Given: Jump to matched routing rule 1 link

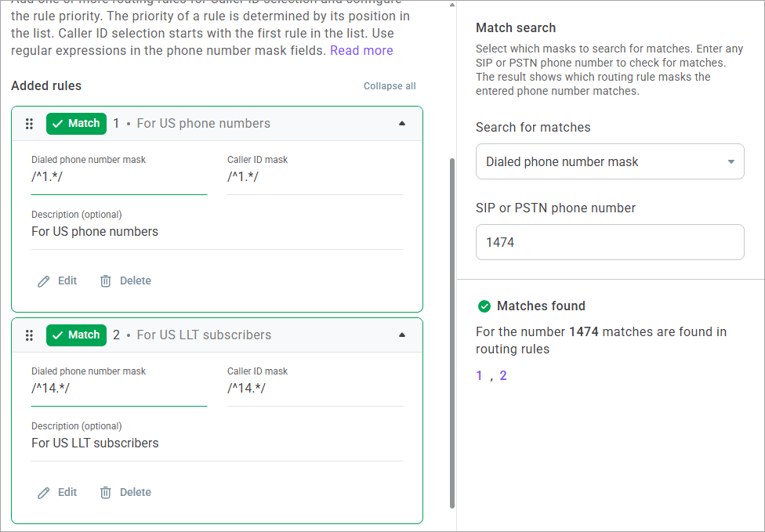Looking at the screenshot, I should click(x=480, y=376).
